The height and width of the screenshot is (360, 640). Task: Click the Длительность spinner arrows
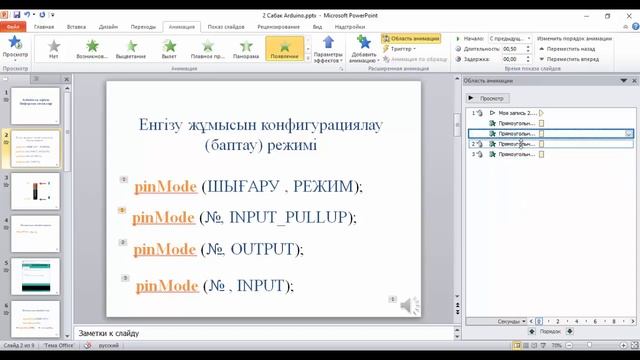click(528, 49)
